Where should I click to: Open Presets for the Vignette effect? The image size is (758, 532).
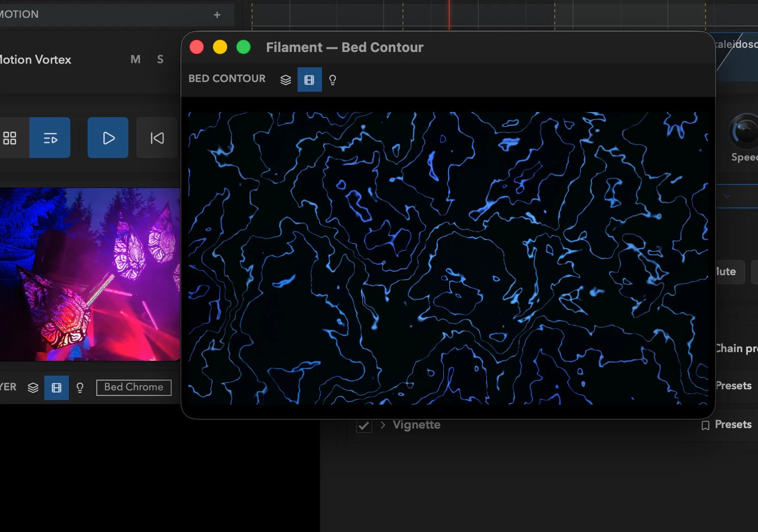733,424
